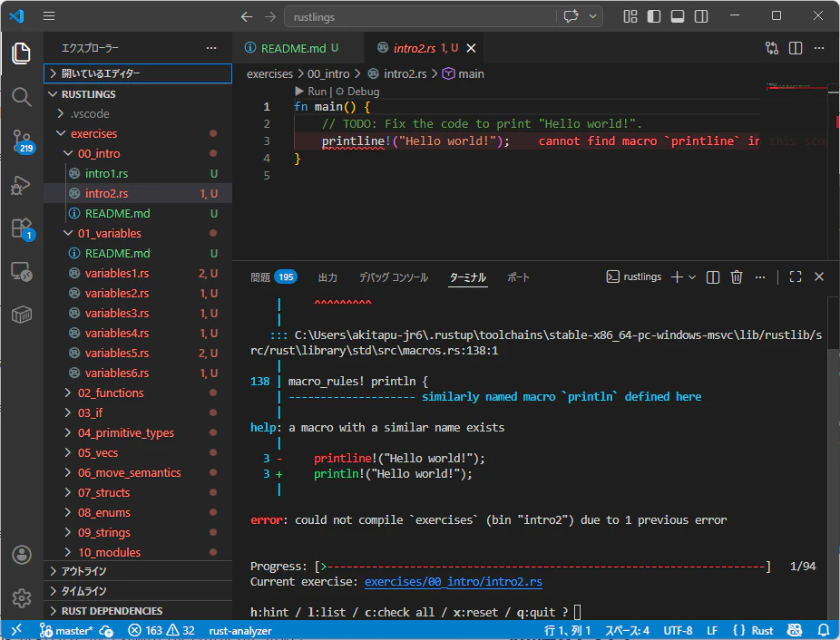
Task: Collapse the exercises folder
Action: click(x=138, y=133)
